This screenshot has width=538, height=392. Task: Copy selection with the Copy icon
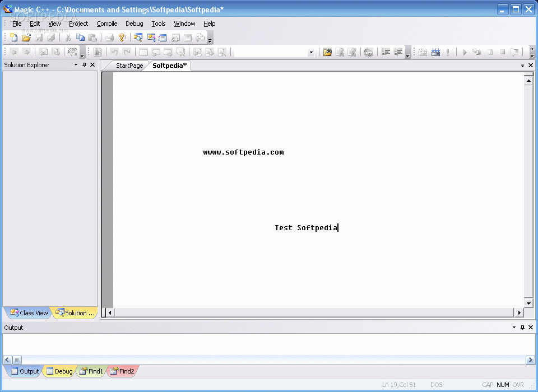pyautogui.click(x=80, y=38)
